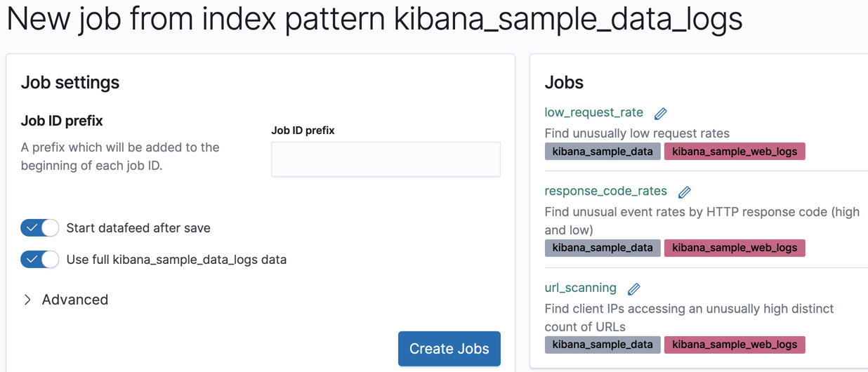Select kibana_sample_web_logs badge under response_code_rates

point(734,248)
